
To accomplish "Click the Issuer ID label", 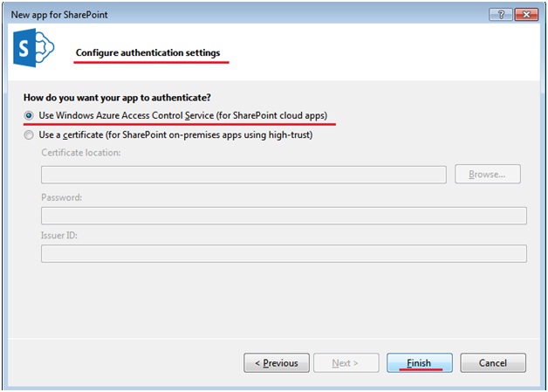I will pyautogui.click(x=59, y=236).
